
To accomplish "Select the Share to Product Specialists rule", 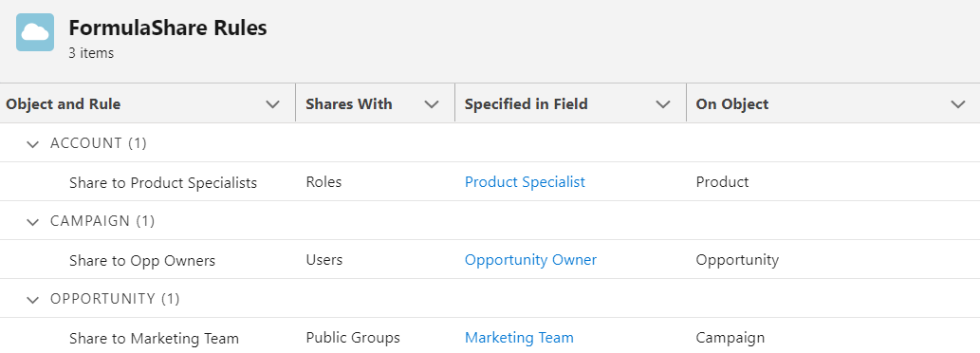I will 163,182.
